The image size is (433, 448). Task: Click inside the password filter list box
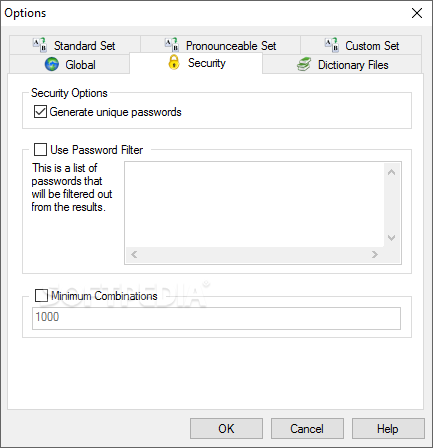click(x=255, y=205)
